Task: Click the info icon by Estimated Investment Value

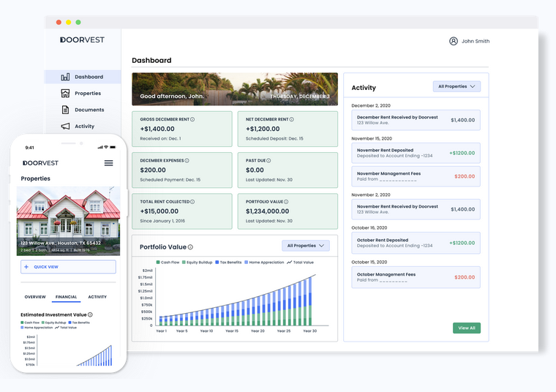Action: [90, 314]
